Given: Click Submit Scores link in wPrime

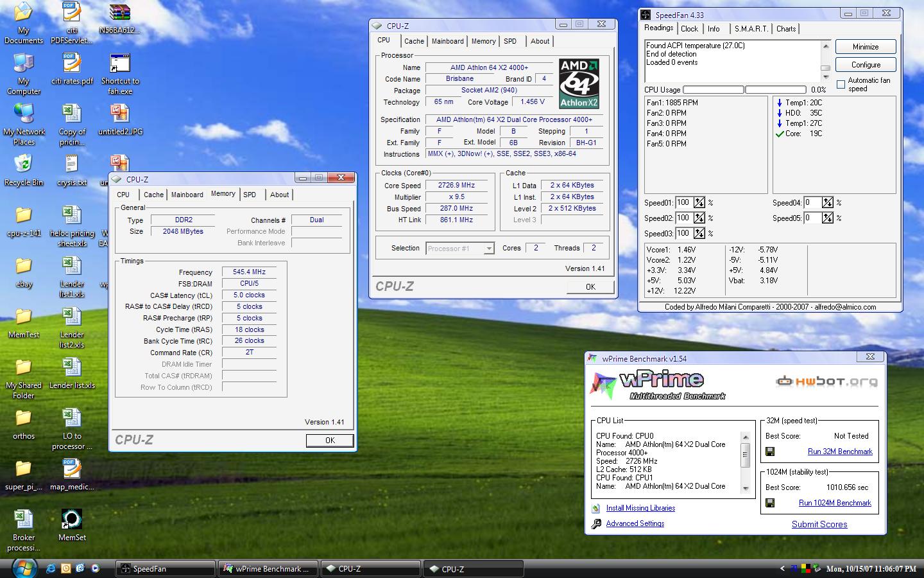Looking at the screenshot, I should tap(819, 524).
